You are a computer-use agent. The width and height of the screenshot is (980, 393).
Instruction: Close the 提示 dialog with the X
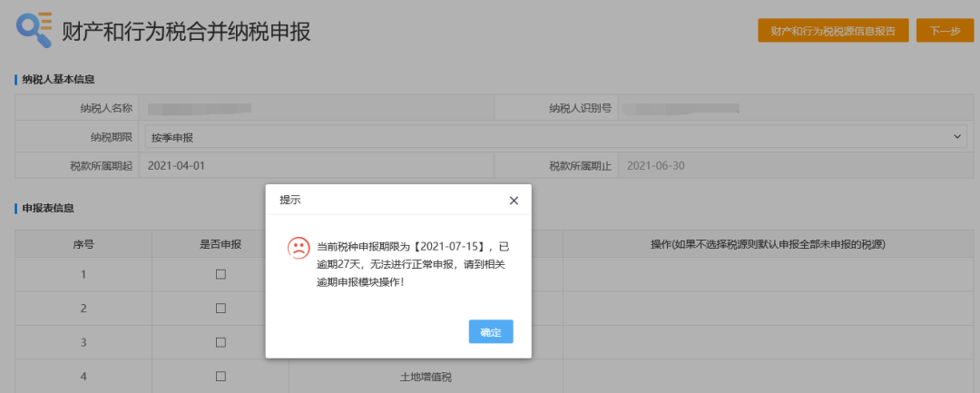point(514,201)
